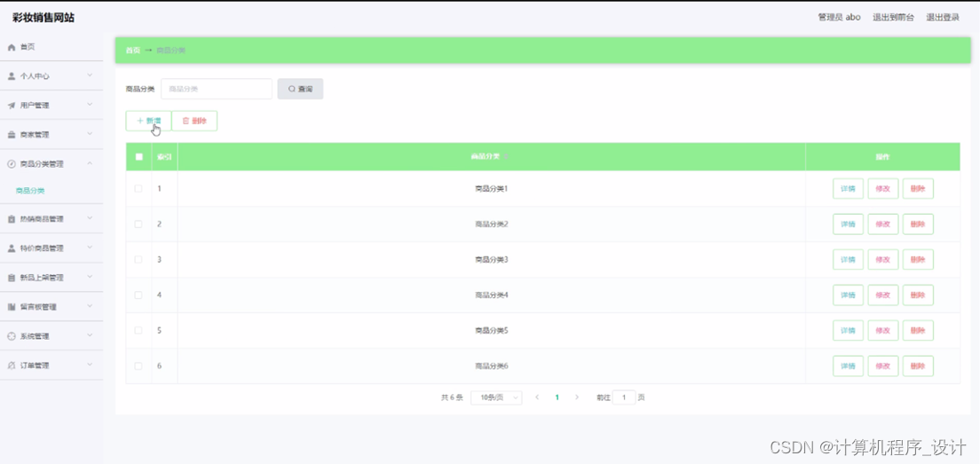Click 退出登录 in top bar
980x464 pixels.
click(943, 18)
